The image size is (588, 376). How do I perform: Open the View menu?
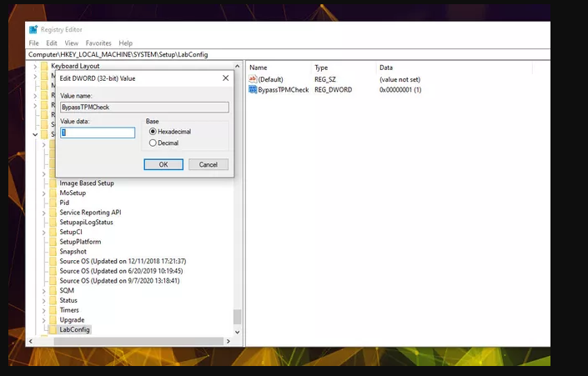pos(71,43)
